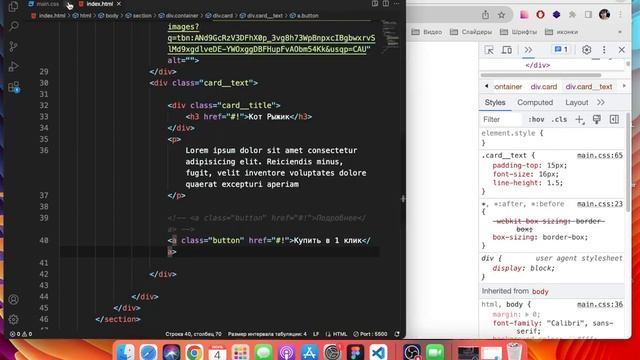
Task: Open the errors and warnings status item
Action: pyautogui.click(x=21, y=334)
